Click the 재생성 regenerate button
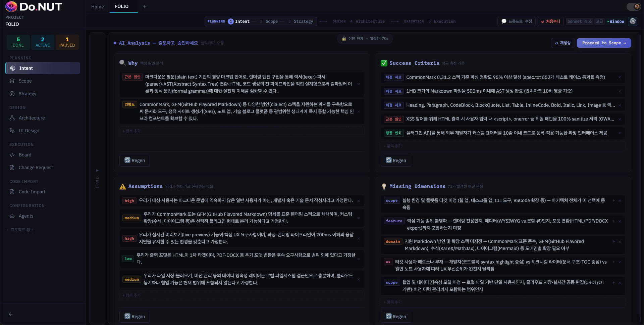The image size is (644, 325). (x=562, y=43)
